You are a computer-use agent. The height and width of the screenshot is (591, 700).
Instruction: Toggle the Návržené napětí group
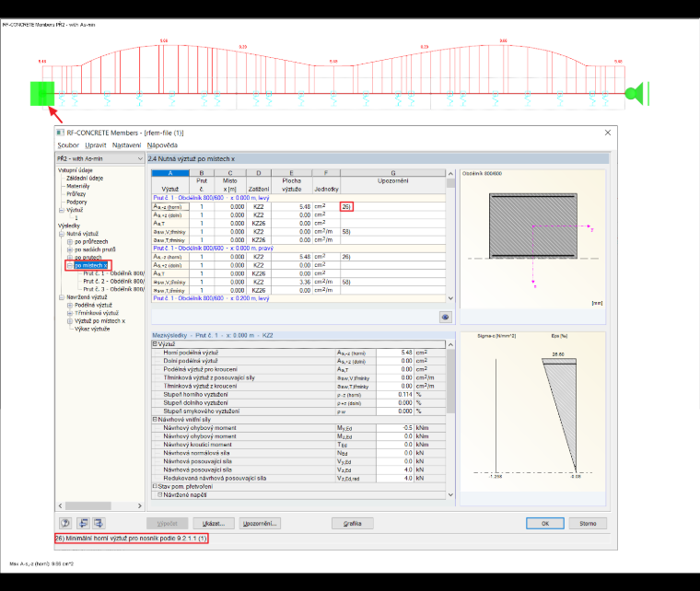point(160,494)
